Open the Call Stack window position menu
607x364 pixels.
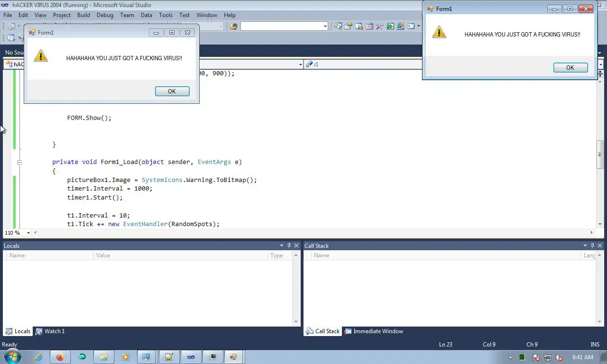[585, 246]
